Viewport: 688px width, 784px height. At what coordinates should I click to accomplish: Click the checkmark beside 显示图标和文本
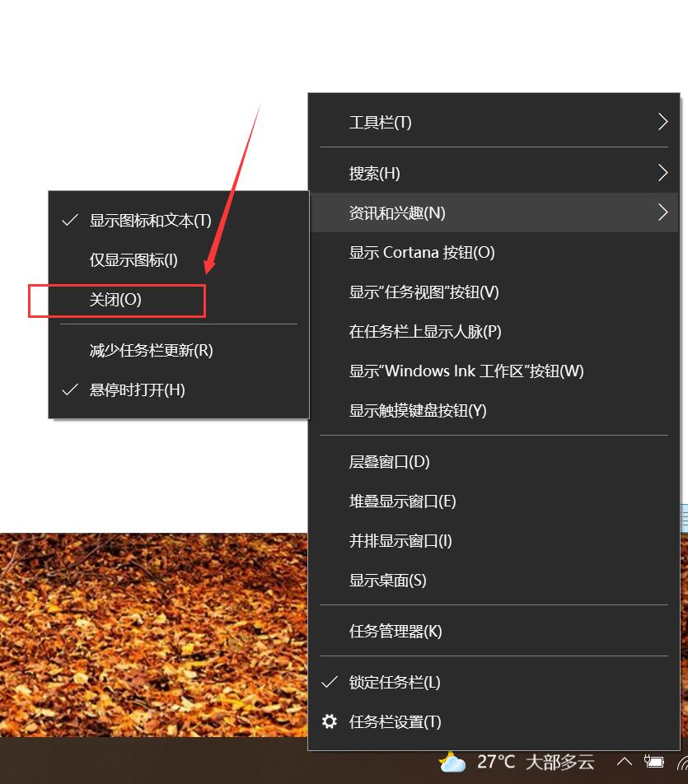click(70, 220)
